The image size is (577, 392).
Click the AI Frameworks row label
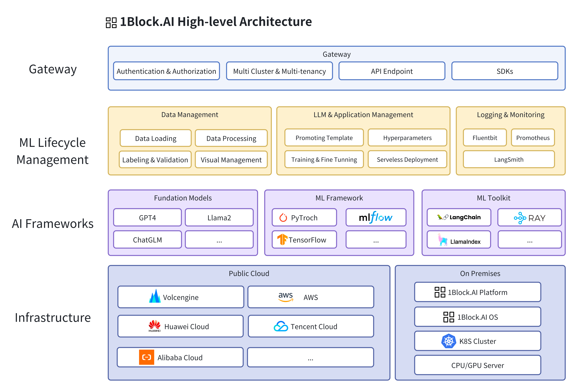(53, 223)
